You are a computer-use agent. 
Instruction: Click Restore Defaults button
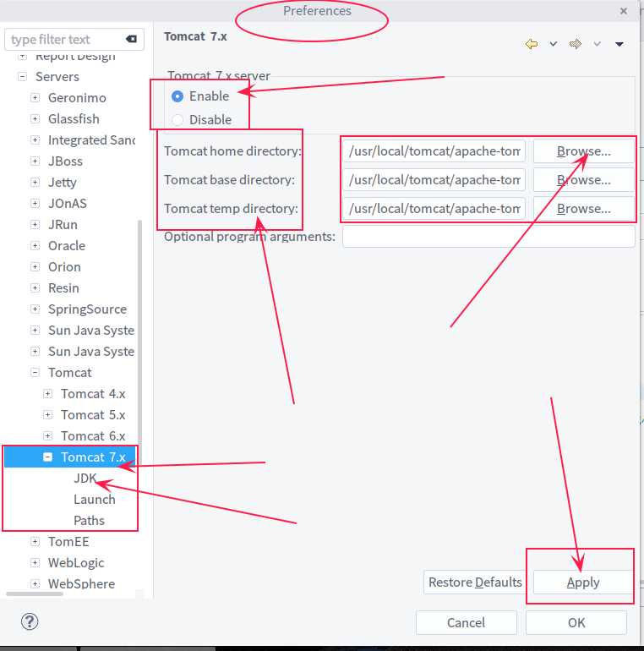point(475,582)
